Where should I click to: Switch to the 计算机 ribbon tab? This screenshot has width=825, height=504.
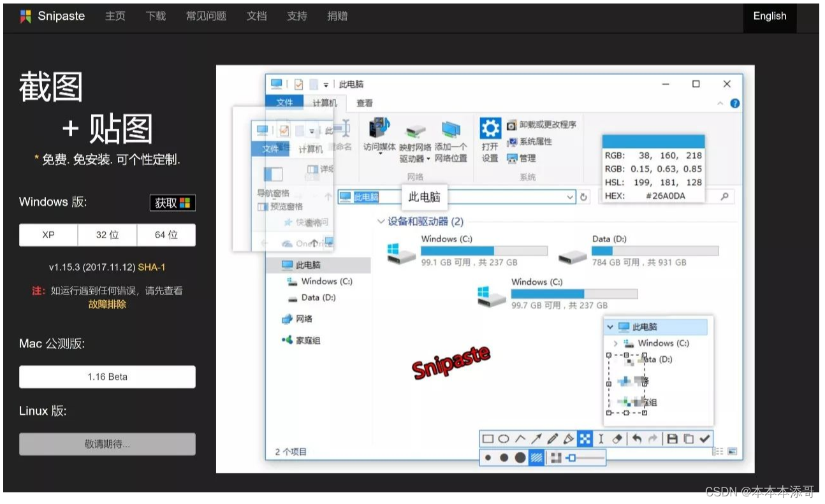[325, 103]
